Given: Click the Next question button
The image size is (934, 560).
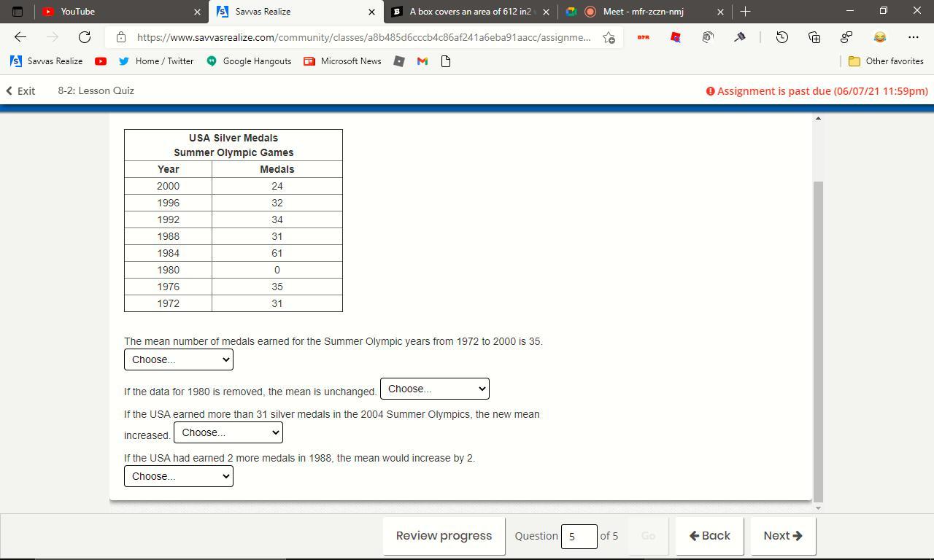Looking at the screenshot, I should click(783, 536).
